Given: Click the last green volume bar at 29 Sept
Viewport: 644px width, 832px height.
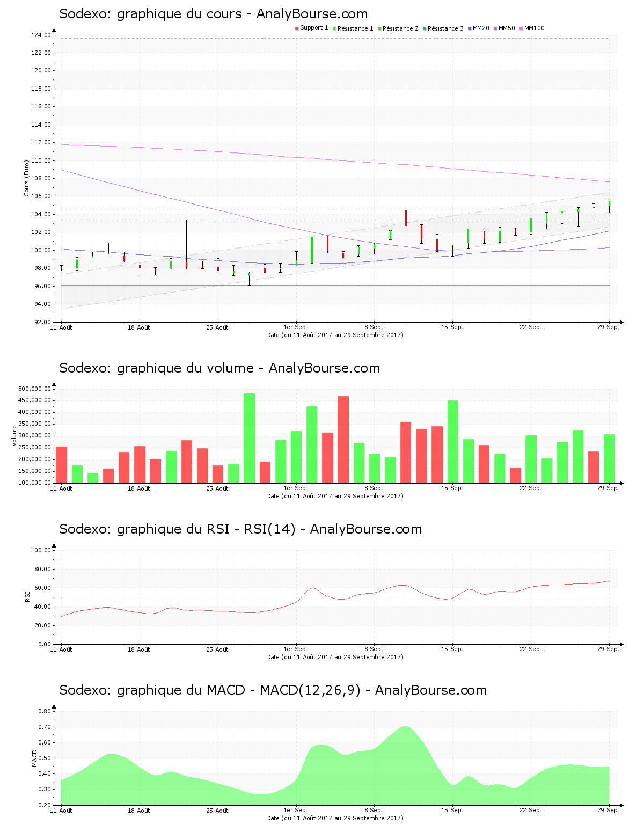Looking at the screenshot, I should point(610,458).
